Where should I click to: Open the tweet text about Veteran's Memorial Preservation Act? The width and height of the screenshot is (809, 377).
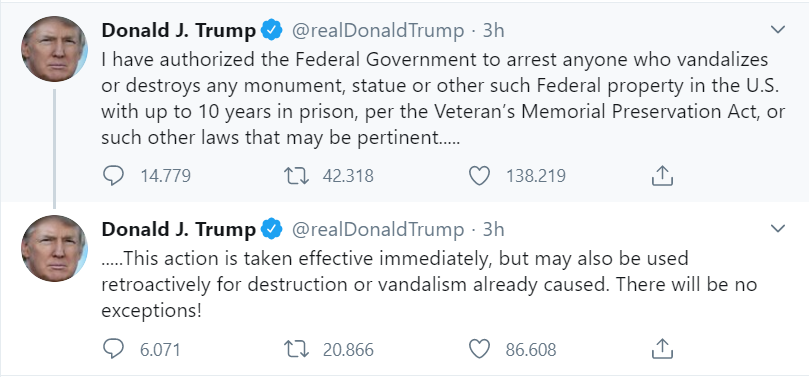(x=443, y=99)
